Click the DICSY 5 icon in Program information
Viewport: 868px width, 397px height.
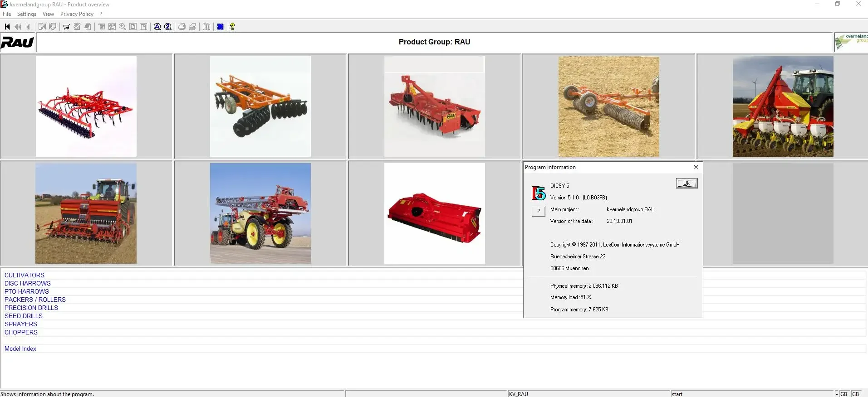tap(539, 193)
